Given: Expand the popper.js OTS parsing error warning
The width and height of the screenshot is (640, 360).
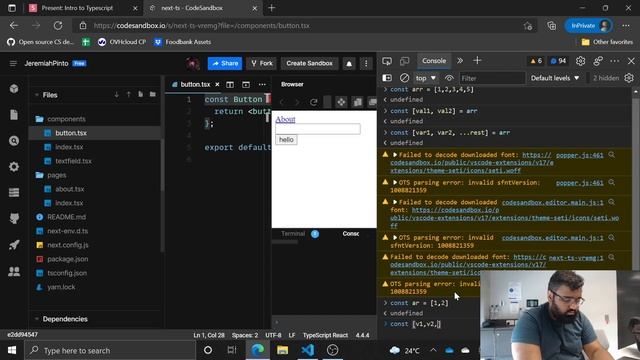Looking at the screenshot, I should click(395, 182).
